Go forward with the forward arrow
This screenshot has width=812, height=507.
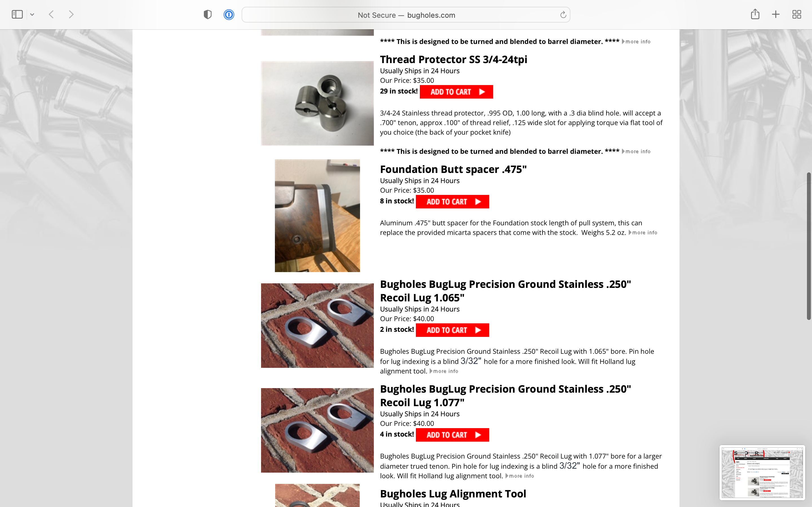click(71, 14)
